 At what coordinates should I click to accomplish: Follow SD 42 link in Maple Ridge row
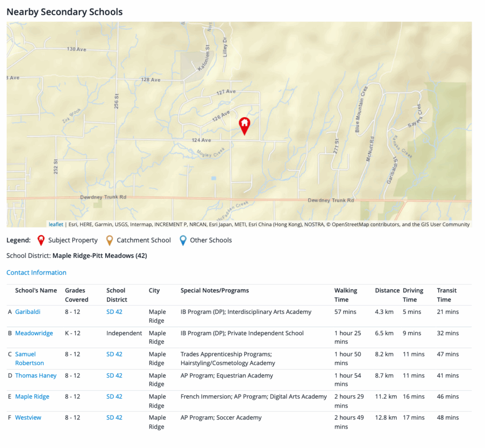click(x=114, y=397)
